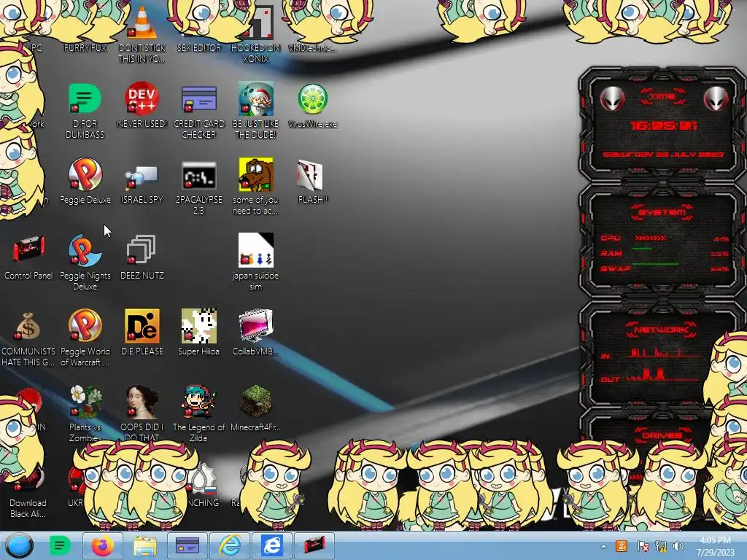Open the red Alienware taskbar icon
This screenshot has width=747, height=560.
point(314,545)
